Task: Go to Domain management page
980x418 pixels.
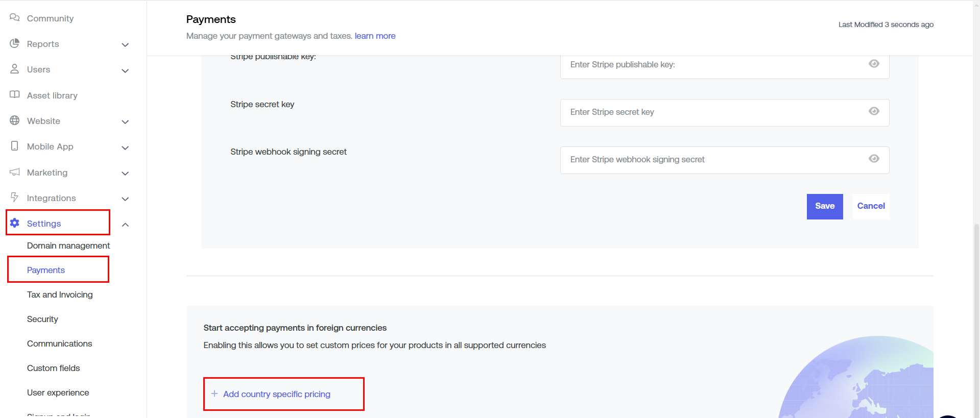Action: (68, 245)
